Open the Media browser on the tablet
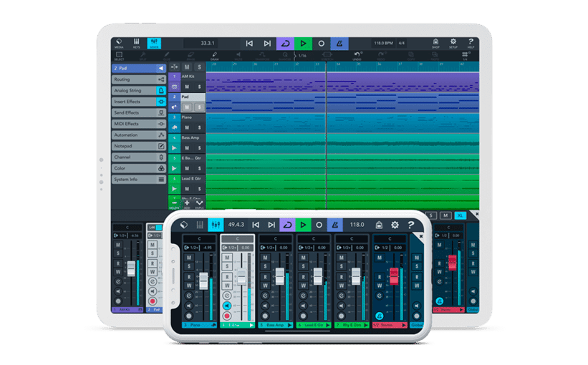588x365 pixels. click(x=119, y=44)
